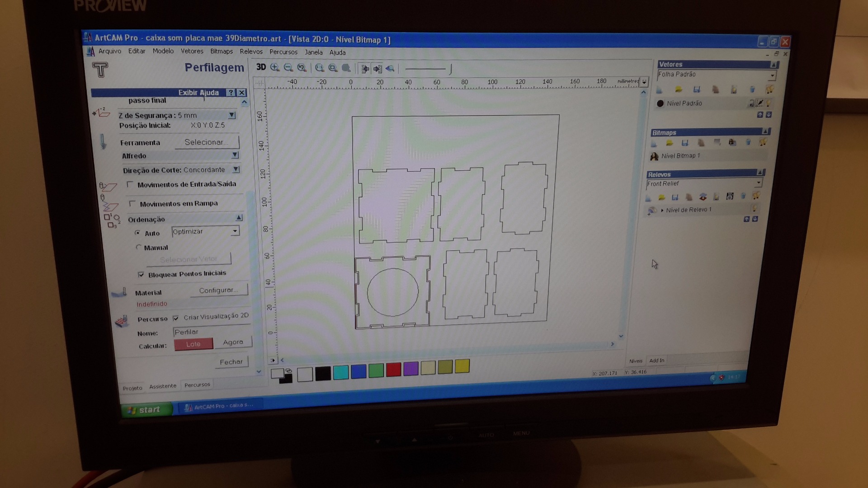Toggle the left panel docking arrow icon
This screenshot has width=868, height=488.
click(364, 69)
